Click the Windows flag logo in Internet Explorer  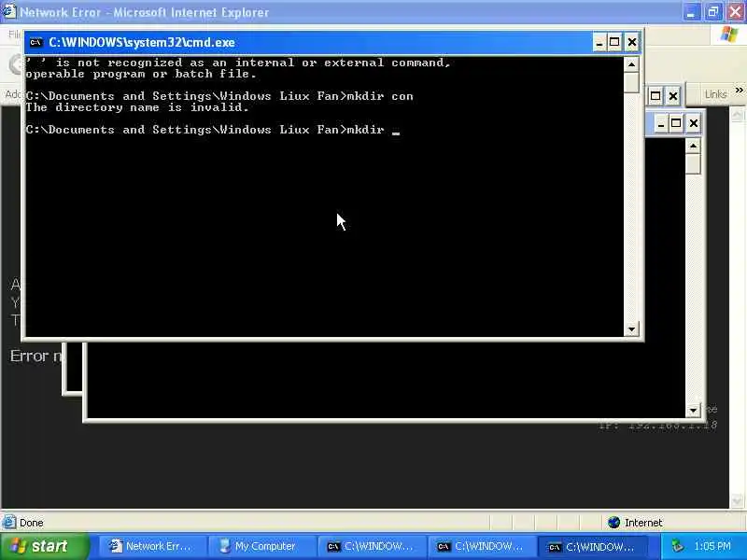(729, 35)
